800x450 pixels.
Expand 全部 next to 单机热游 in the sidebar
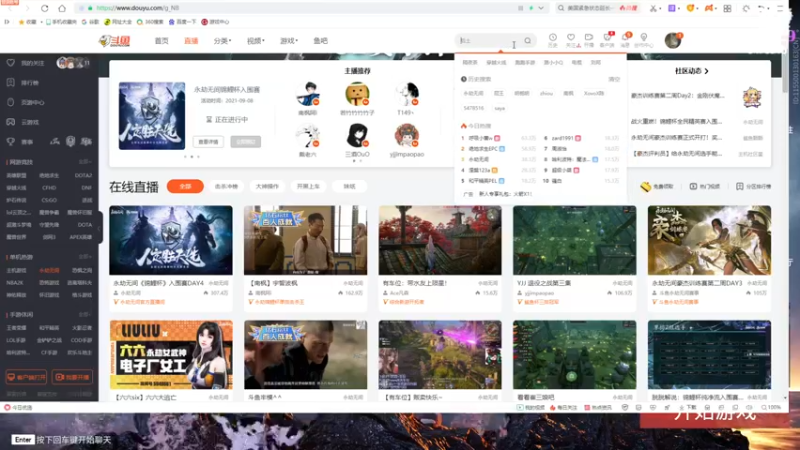[85, 257]
